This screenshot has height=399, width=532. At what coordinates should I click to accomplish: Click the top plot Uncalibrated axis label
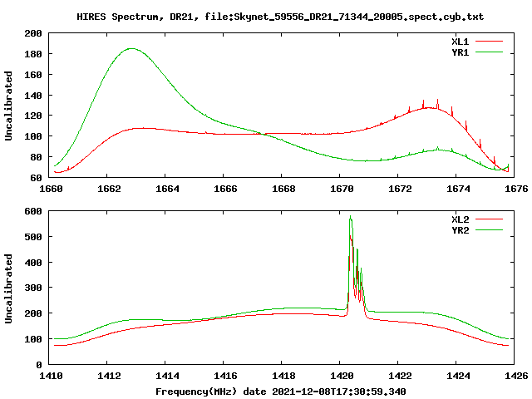pos(8,106)
